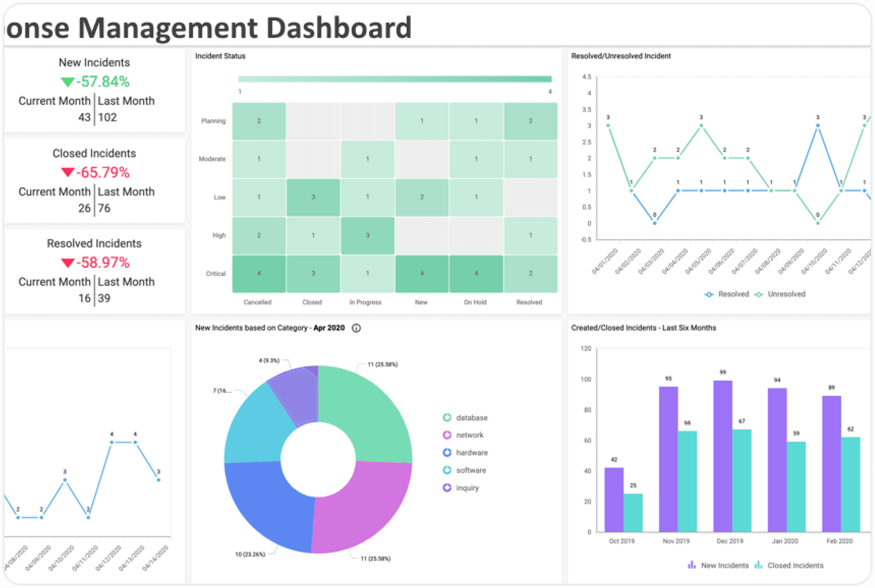Screen dimensions: 875x588
Task: Toggle software legend circle in donut chart
Action: click(447, 470)
